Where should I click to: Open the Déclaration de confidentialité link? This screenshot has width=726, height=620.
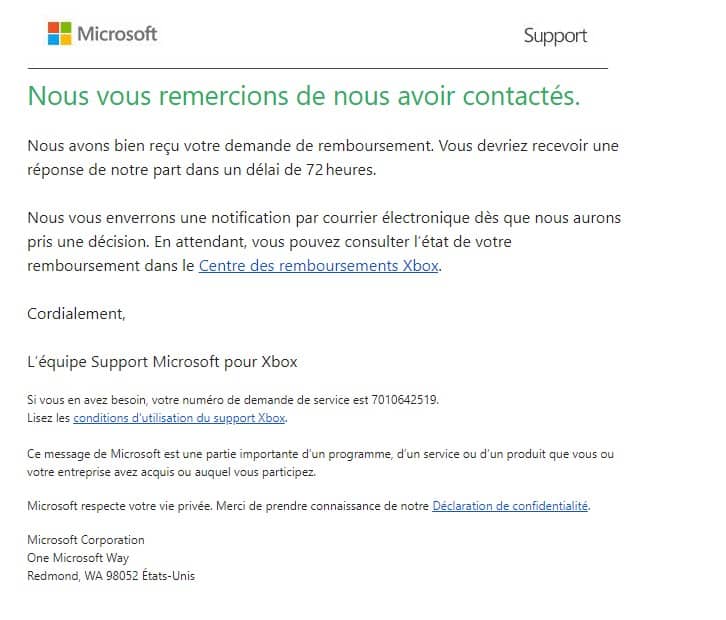(510, 506)
